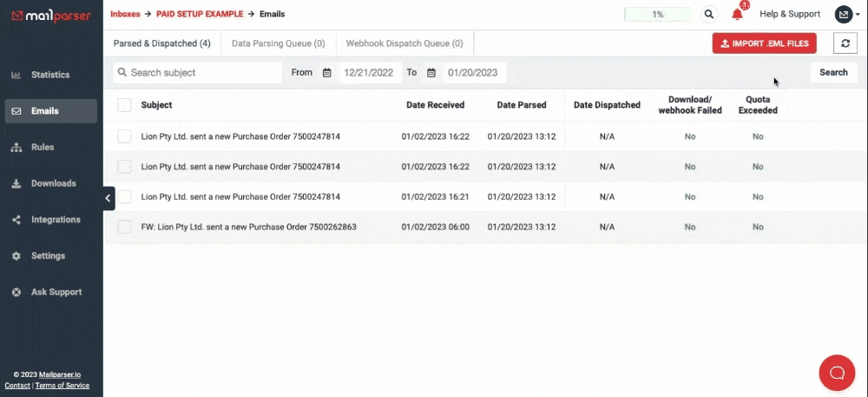Select the first Purchase Order 7500247814 checkbox

(x=124, y=136)
